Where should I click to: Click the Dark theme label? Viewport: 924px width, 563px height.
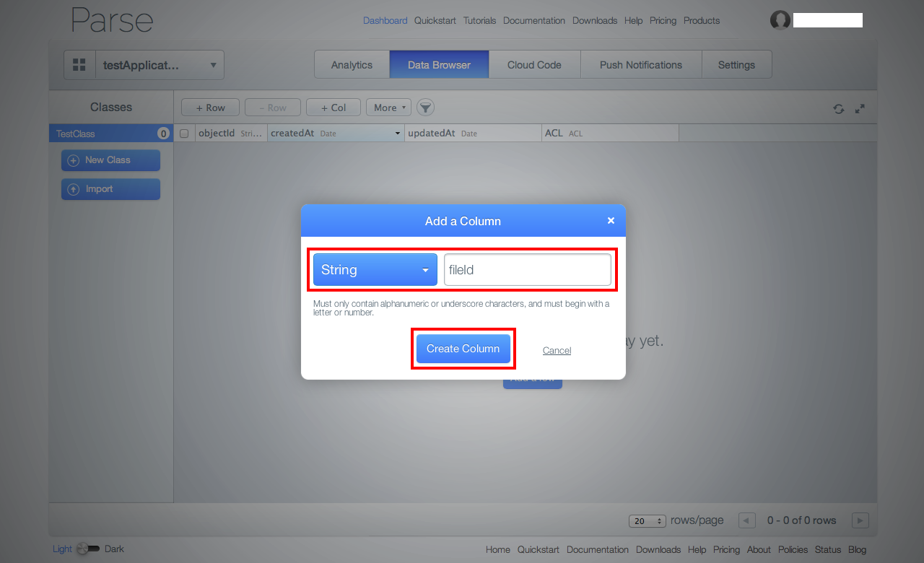114,549
